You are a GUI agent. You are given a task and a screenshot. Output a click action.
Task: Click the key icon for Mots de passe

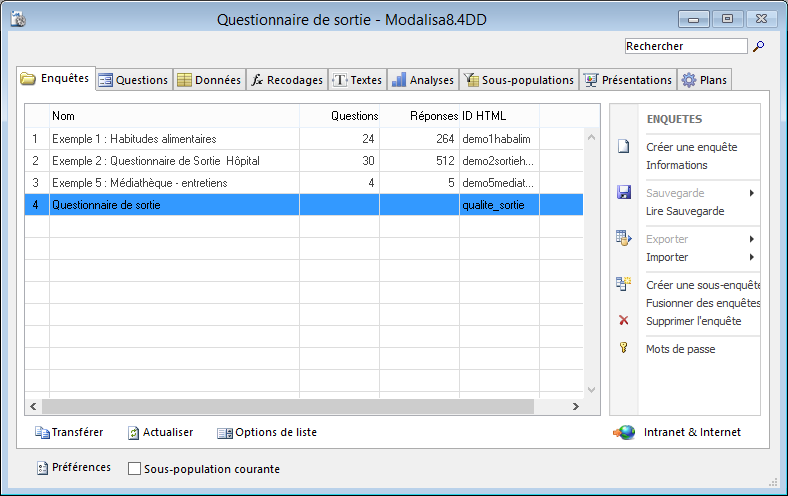[624, 348]
